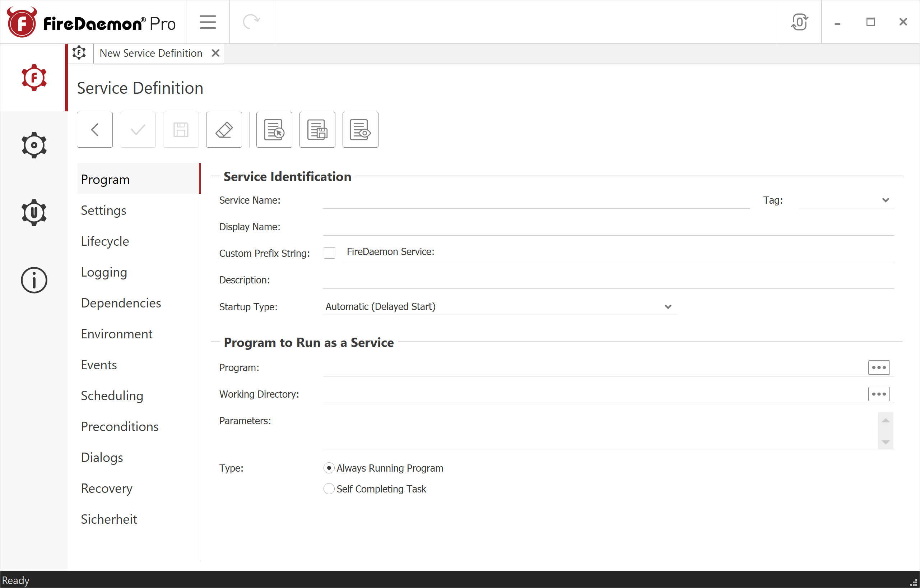Viewport: 920px width, 588px height.
Task: Click the document-with-save export toolbar icon
Action: click(x=317, y=130)
